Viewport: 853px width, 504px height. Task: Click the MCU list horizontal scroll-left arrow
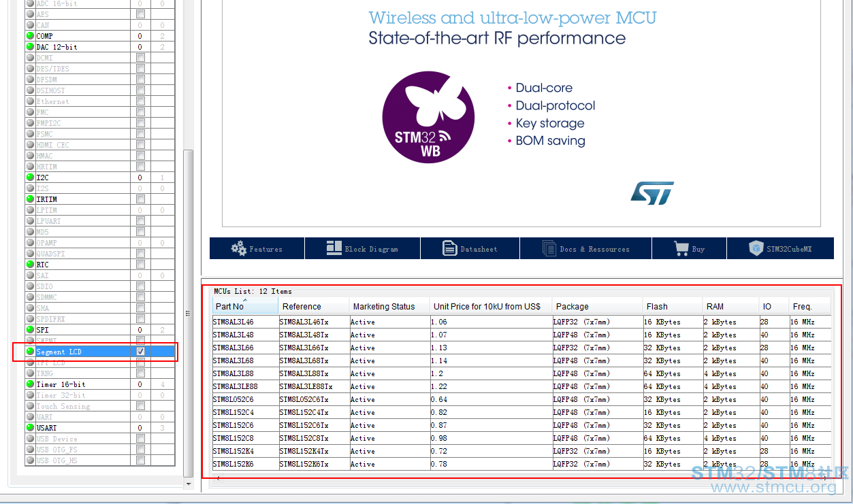click(x=217, y=478)
